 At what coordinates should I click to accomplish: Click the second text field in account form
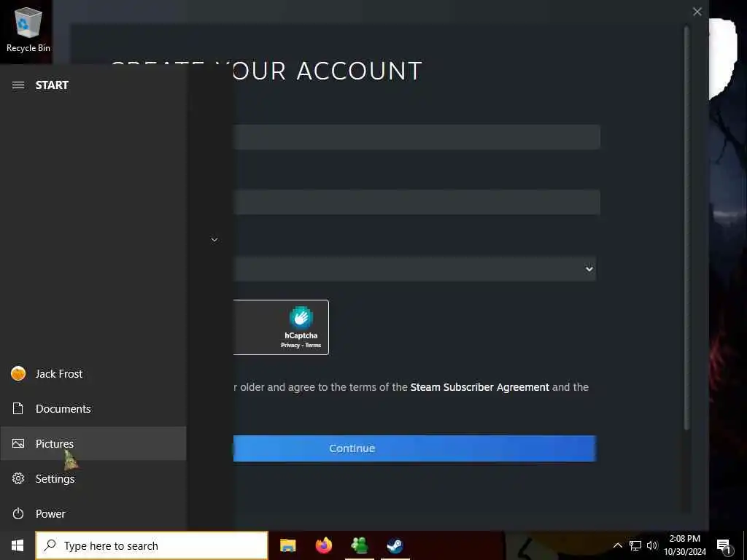[416, 202]
